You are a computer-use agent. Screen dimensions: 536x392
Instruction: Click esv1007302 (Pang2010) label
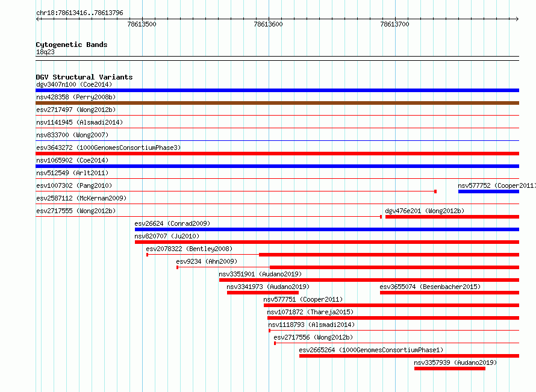(x=74, y=185)
